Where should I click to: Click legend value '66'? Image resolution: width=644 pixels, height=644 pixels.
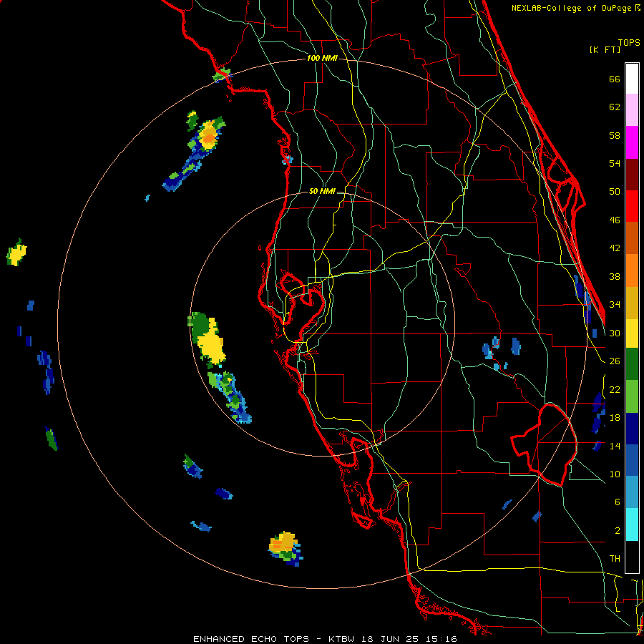615,79
